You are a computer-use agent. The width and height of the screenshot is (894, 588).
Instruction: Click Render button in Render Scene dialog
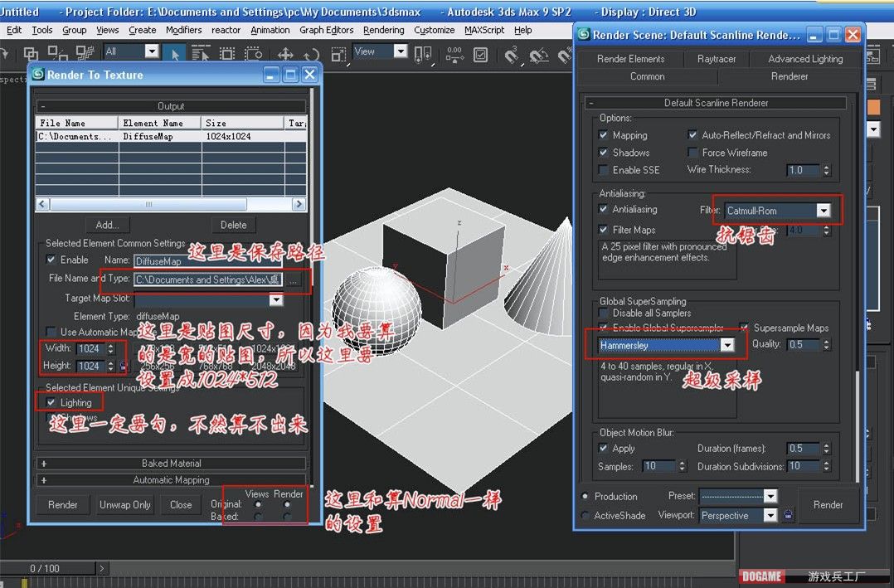tap(828, 505)
